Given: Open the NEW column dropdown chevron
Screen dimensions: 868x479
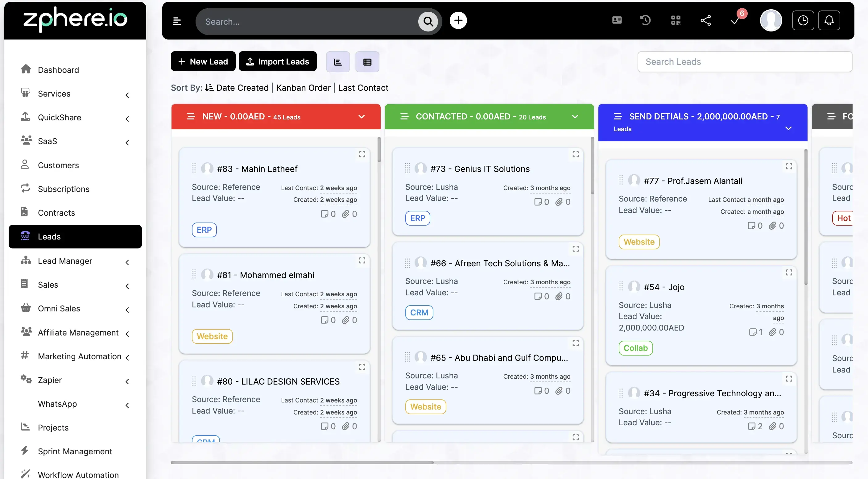Looking at the screenshot, I should (362, 117).
